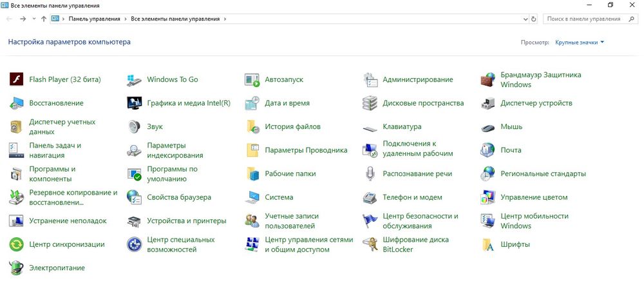Click the Система text link
Image resolution: width=644 pixels, height=283 pixels.
(x=279, y=197)
